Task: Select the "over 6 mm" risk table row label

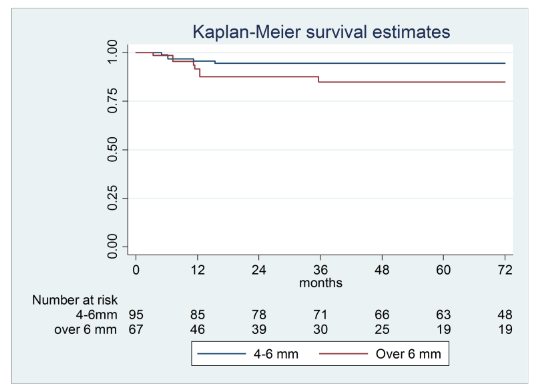Action: coord(86,330)
